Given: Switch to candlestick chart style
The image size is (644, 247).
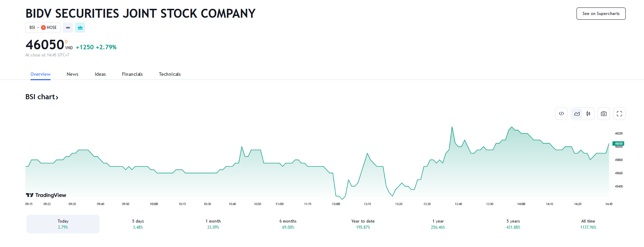Looking at the screenshot, I should pos(588,114).
